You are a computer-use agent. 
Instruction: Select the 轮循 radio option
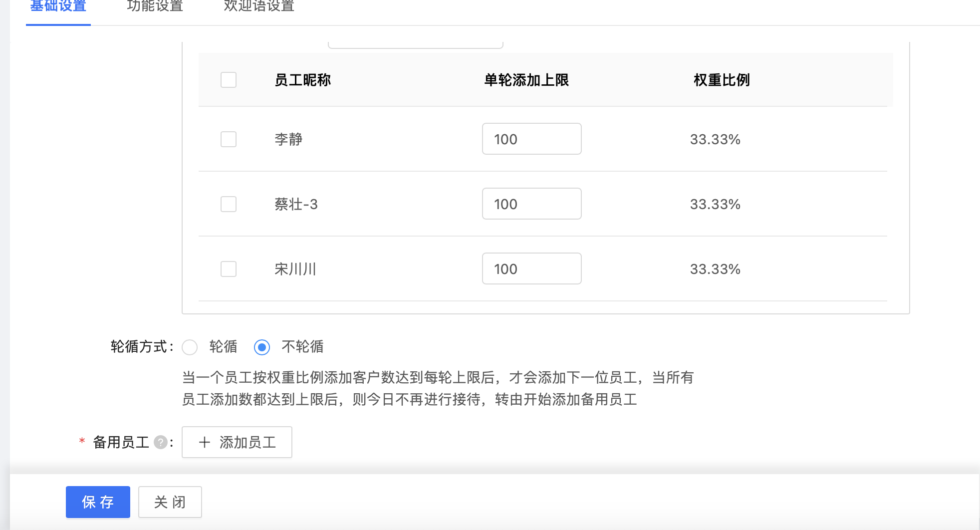pos(190,347)
